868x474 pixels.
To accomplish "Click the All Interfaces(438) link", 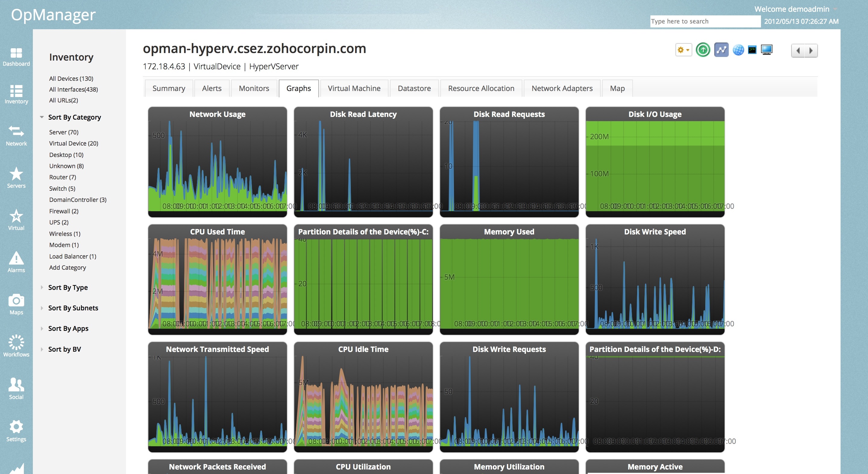I will [x=73, y=89].
